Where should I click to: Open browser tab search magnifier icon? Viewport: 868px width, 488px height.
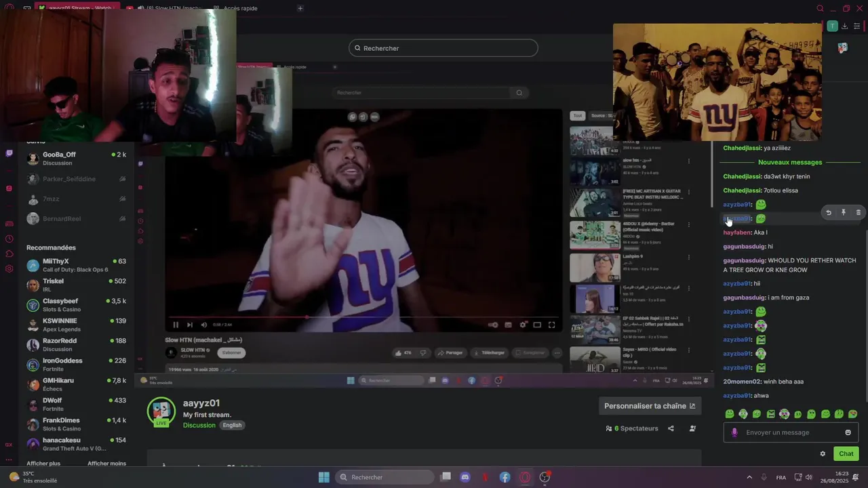[x=820, y=8]
